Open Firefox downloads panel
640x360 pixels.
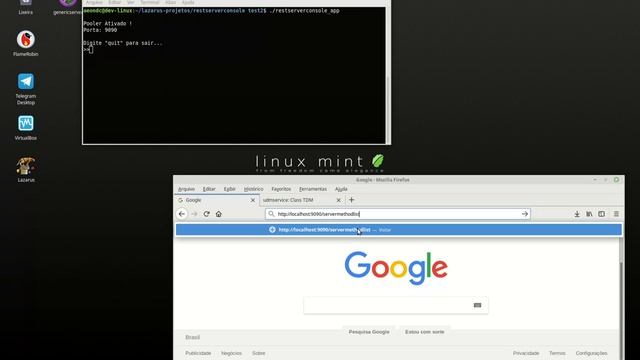[577, 214]
